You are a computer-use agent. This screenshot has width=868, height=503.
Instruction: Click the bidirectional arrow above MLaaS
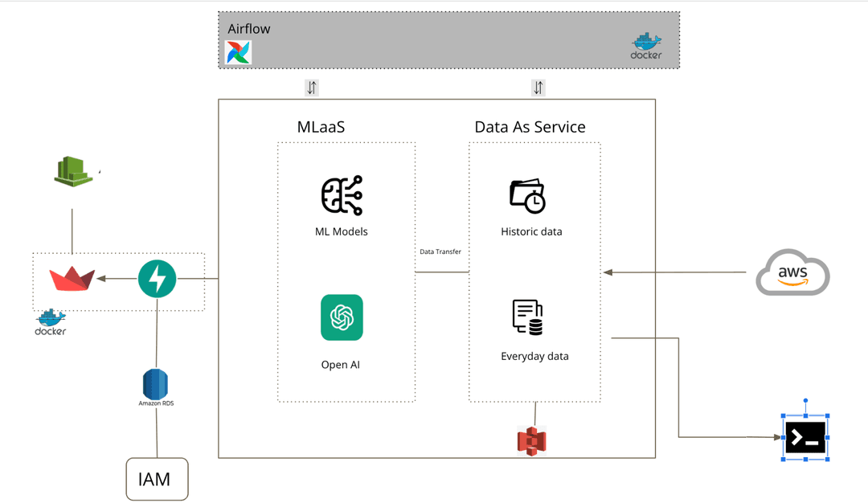click(311, 88)
